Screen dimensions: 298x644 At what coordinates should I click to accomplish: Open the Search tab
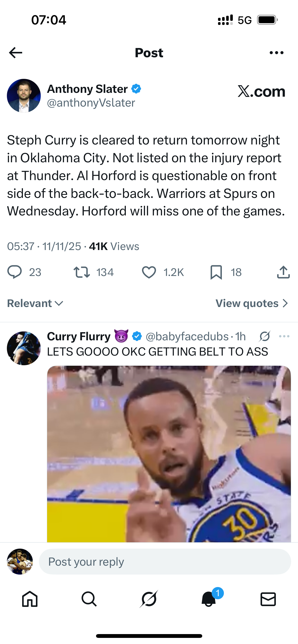coord(89,599)
